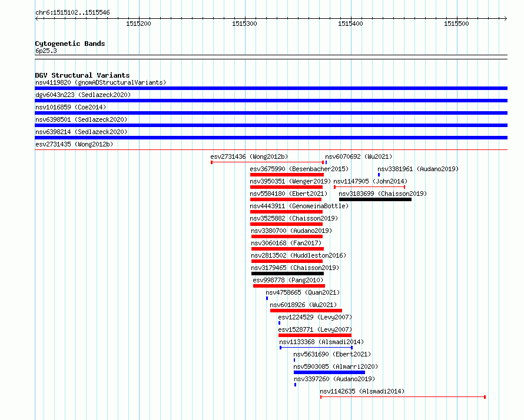524x420 pixels.
Task: Click the nsv3060168 (Fan2017) label
Action: tap(286, 243)
